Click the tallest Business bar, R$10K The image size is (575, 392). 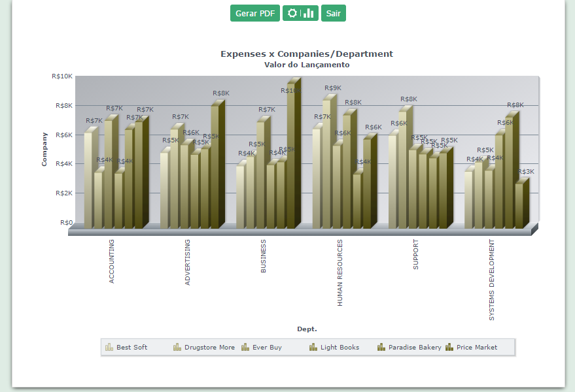coord(292,157)
